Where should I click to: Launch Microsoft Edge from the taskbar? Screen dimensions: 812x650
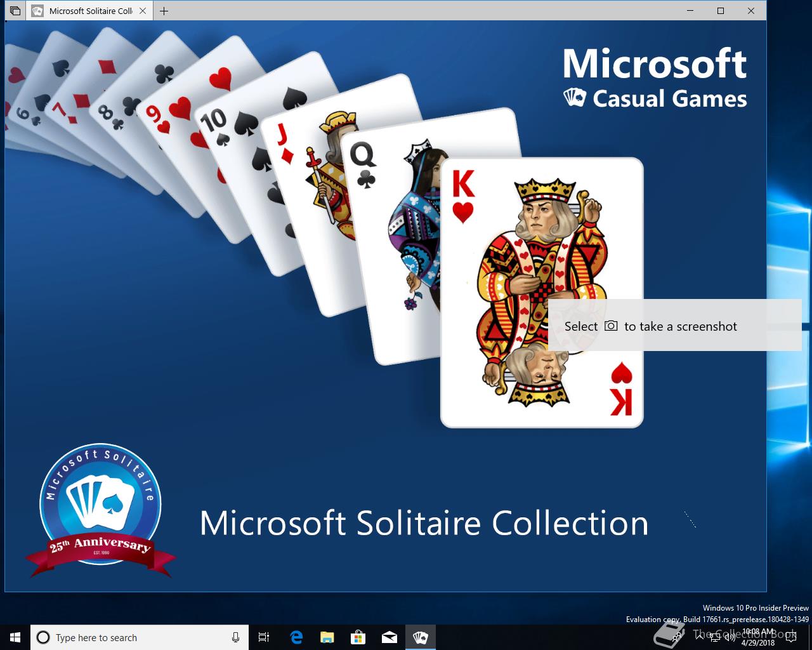tap(296, 637)
